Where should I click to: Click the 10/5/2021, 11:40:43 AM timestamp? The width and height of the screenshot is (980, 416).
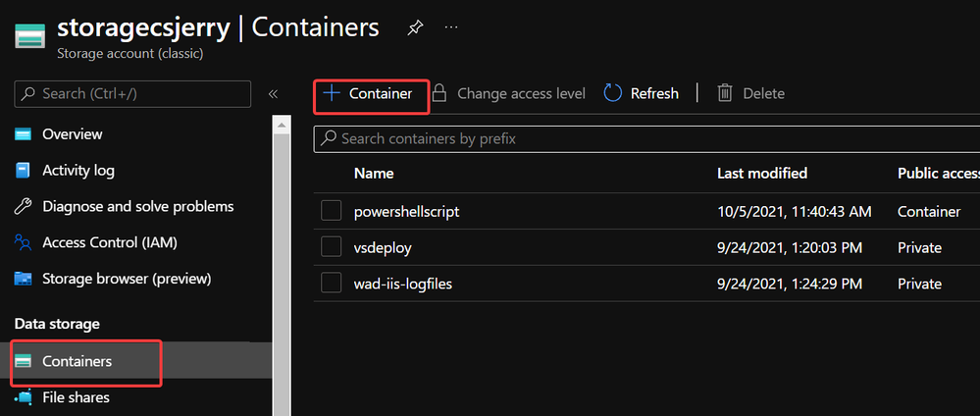coord(795,212)
